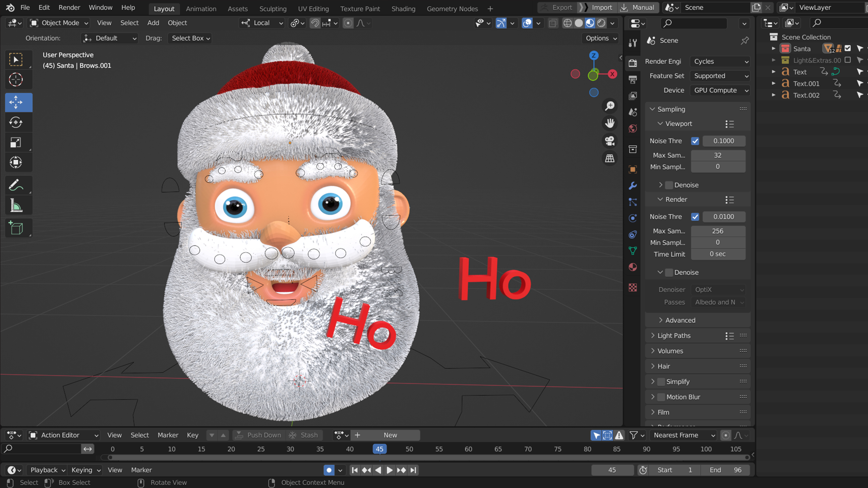Jump to the end frame
This screenshot has width=868, height=488.
click(x=413, y=470)
